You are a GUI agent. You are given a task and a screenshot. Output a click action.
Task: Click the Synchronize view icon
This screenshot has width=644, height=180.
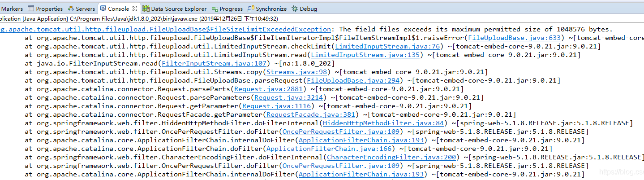(x=251, y=9)
